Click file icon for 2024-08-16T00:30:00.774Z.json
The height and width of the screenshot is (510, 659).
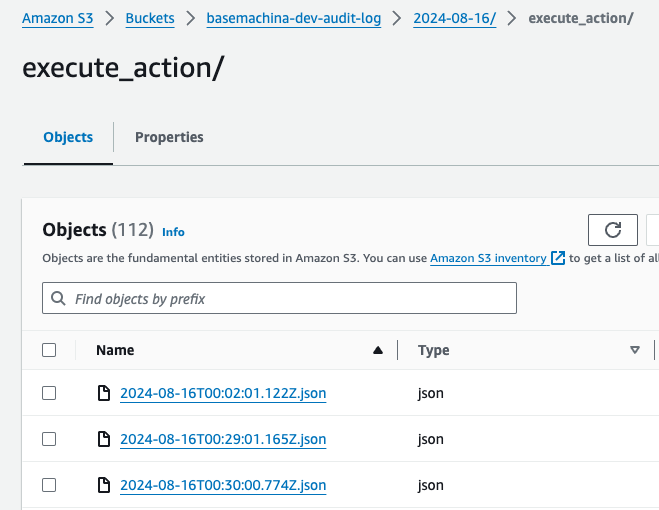tap(103, 485)
